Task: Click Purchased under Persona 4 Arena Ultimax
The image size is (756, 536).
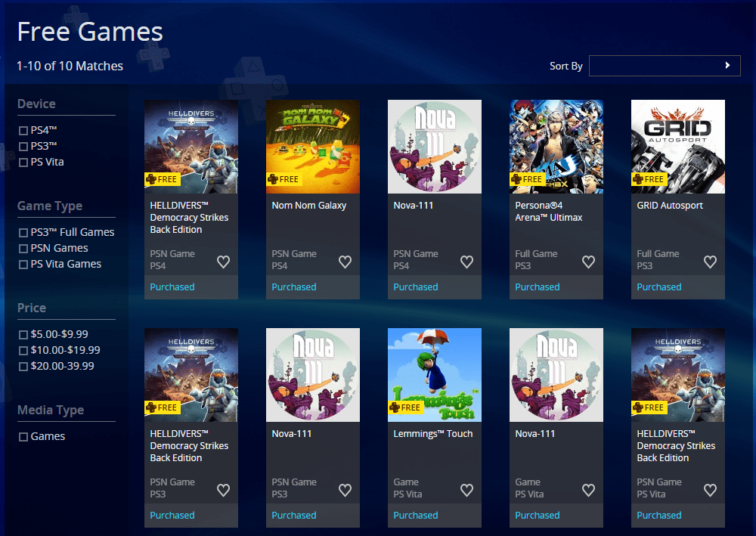Action: [538, 287]
